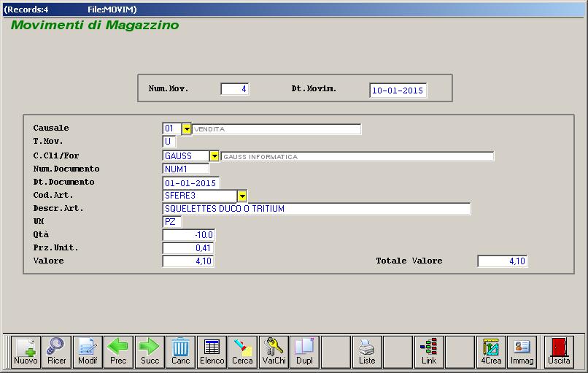Click the C.Cli/For label
The image size is (588, 373).
tap(56, 155)
